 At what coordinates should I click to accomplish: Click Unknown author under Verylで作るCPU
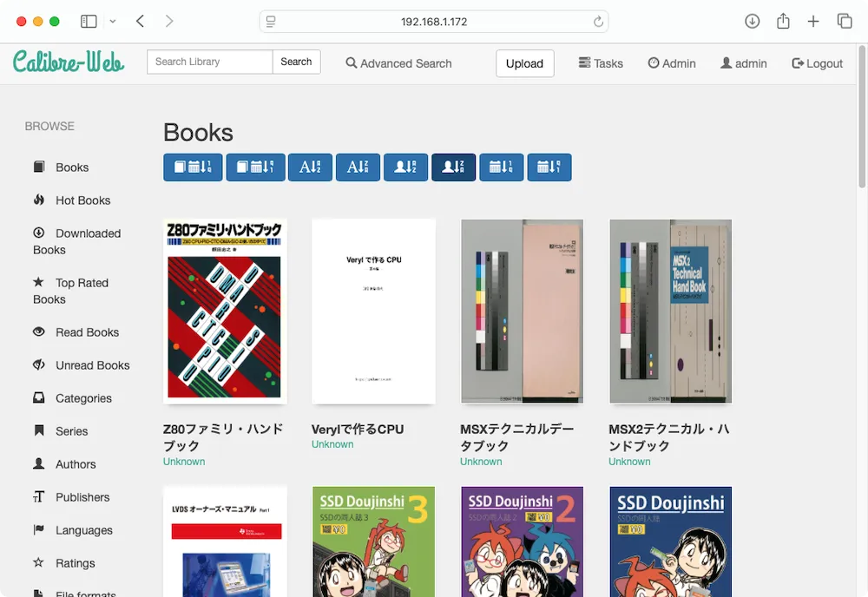(x=332, y=444)
